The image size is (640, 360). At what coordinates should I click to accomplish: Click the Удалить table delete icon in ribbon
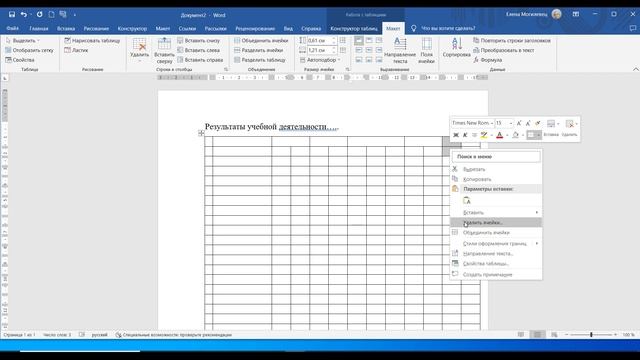[140, 50]
